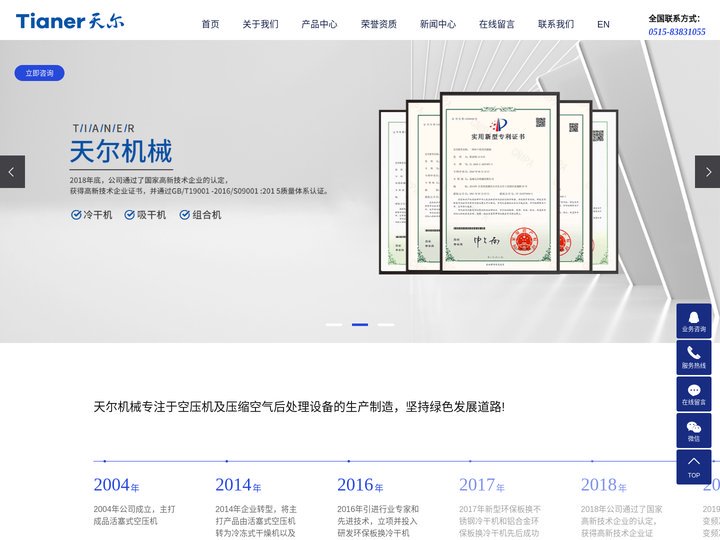Select the 2016年 timeline entry

click(360, 485)
